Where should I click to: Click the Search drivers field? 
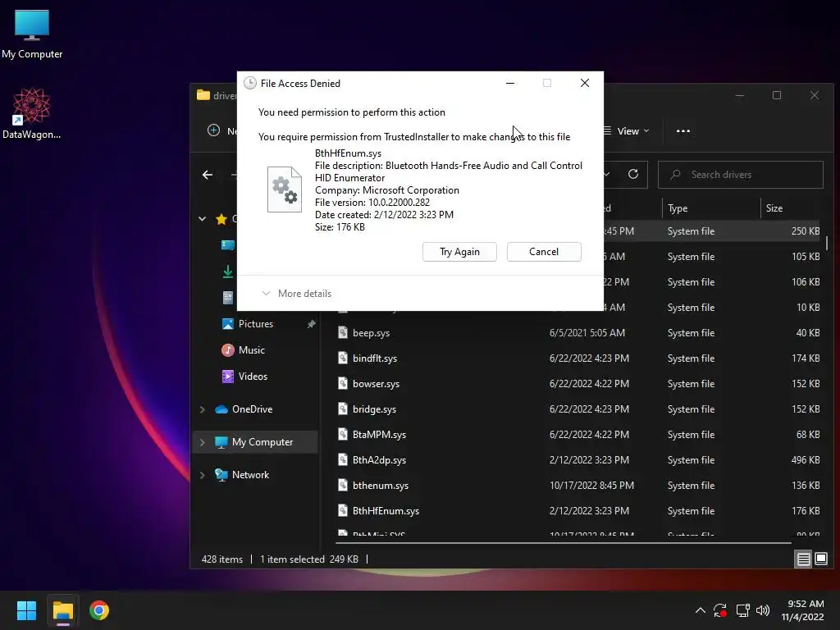coord(741,175)
